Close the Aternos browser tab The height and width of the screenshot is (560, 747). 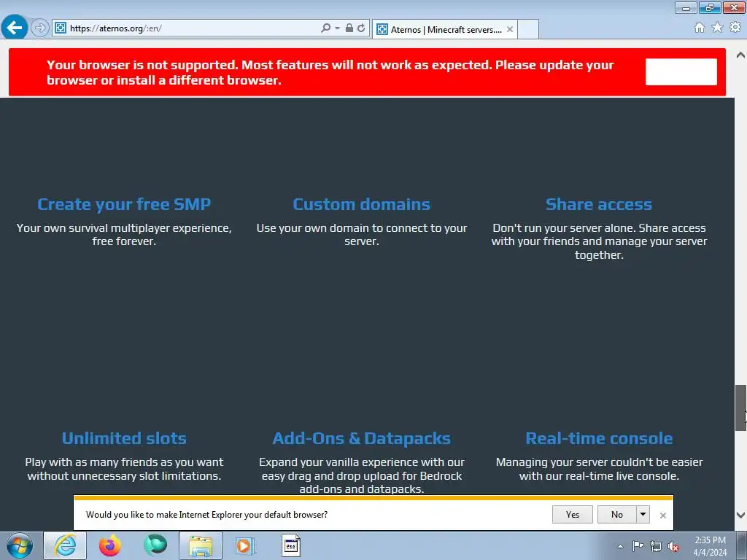coord(510,29)
